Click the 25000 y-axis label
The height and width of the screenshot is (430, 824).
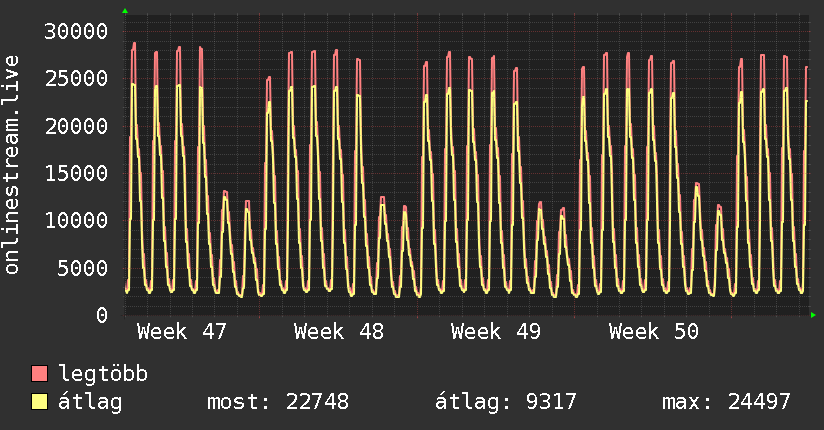pos(76,78)
